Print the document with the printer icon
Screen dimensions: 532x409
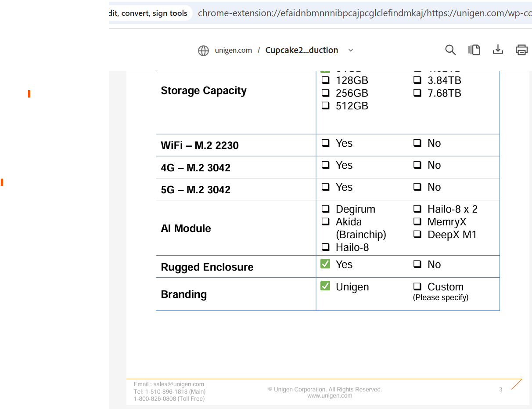point(521,50)
